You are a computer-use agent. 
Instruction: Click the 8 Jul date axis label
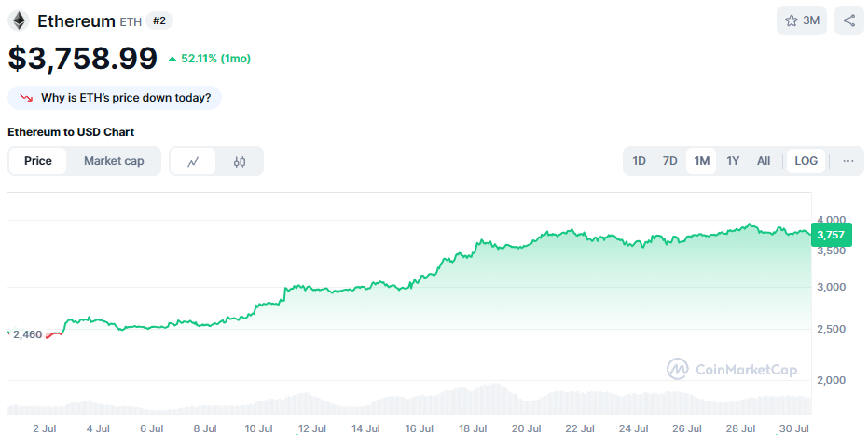tap(205, 428)
